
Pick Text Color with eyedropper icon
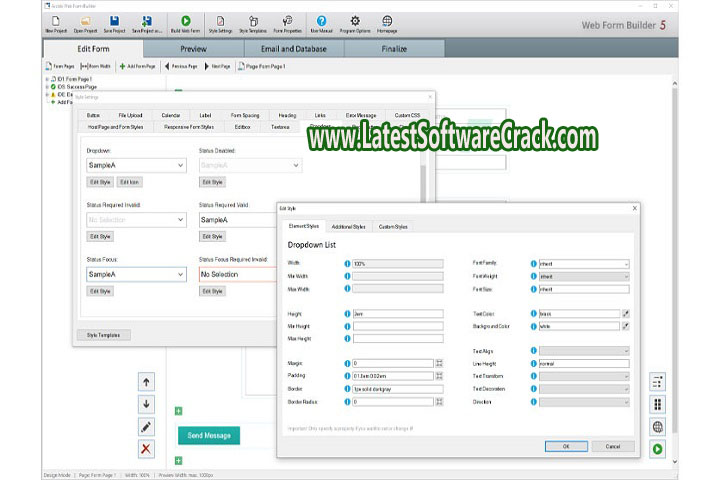tap(626, 314)
